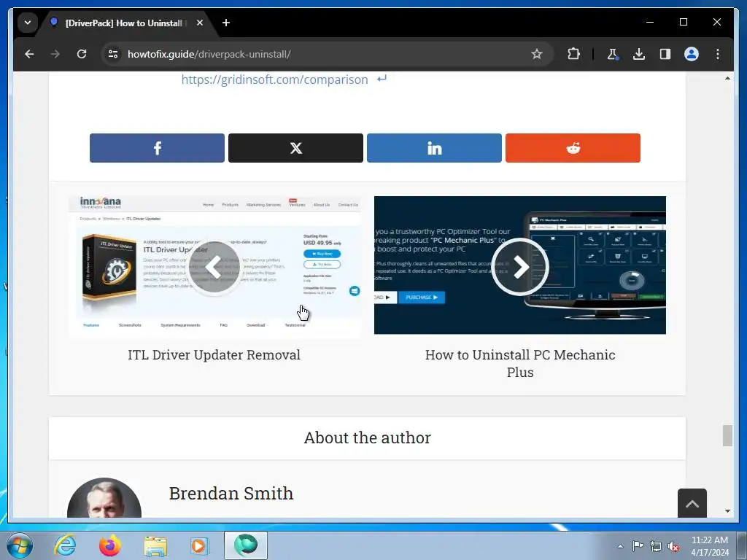This screenshot has height=560, width=747.
Task: Open Windows Explorer folder from the taskbar
Action: click(155, 545)
